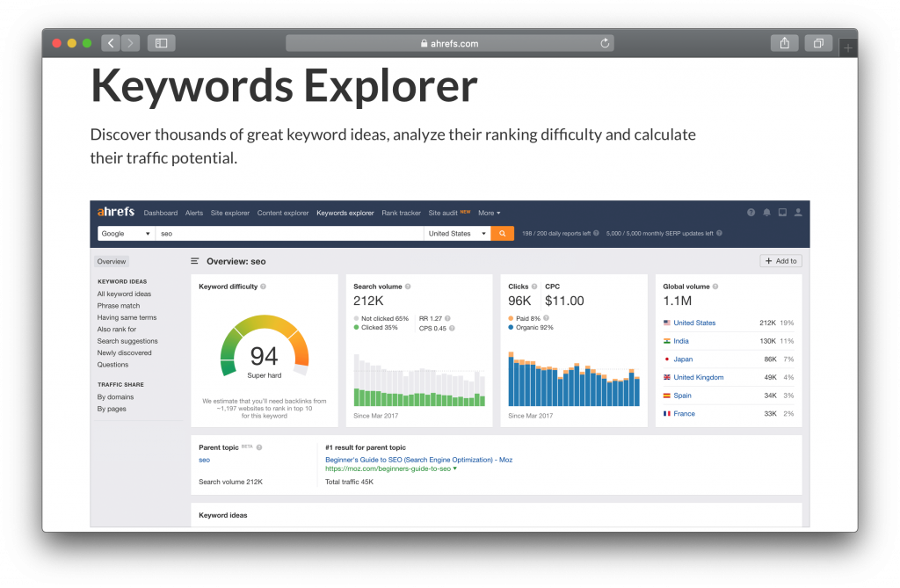Screen dimensions: 900x588
Task: Click the Clicks info icon
Action: tap(534, 287)
